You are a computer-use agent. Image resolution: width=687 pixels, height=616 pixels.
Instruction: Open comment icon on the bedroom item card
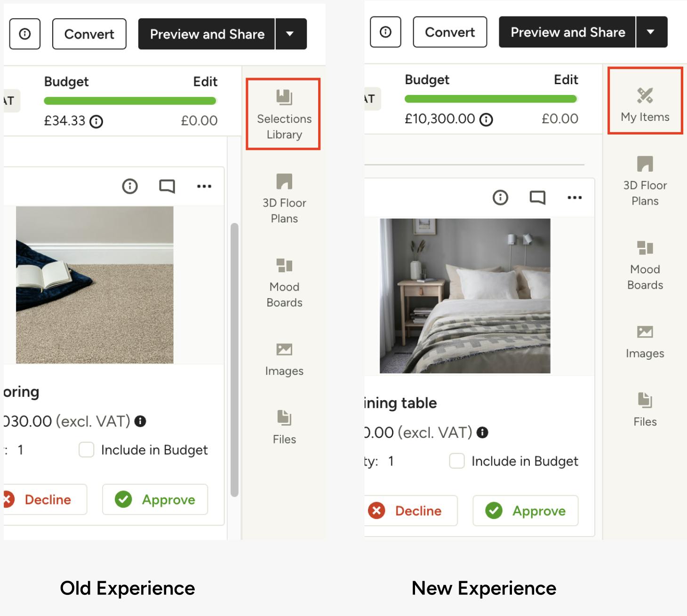[537, 197]
